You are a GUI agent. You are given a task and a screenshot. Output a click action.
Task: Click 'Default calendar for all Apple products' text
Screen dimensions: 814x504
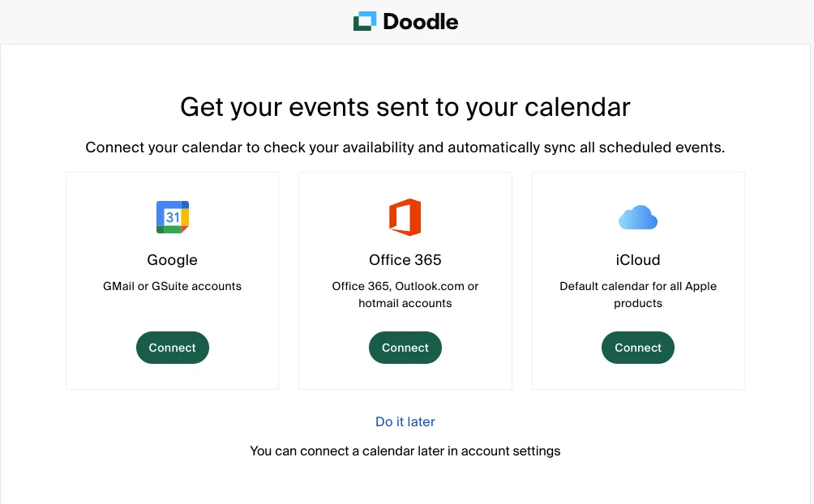[x=638, y=295]
